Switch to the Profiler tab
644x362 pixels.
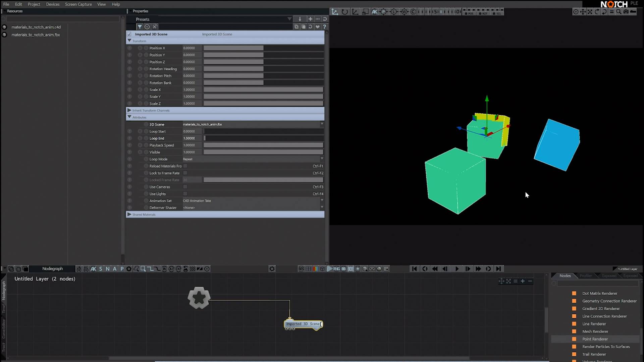[x=586, y=276]
